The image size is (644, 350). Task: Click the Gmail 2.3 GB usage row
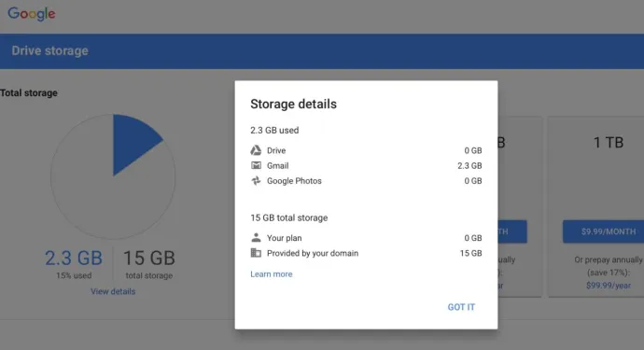click(366, 165)
